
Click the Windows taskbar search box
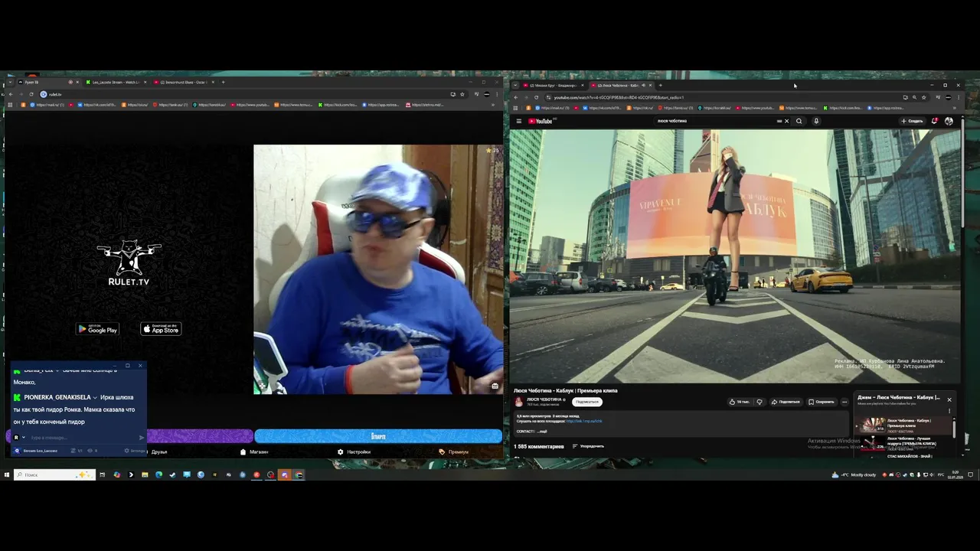point(54,474)
